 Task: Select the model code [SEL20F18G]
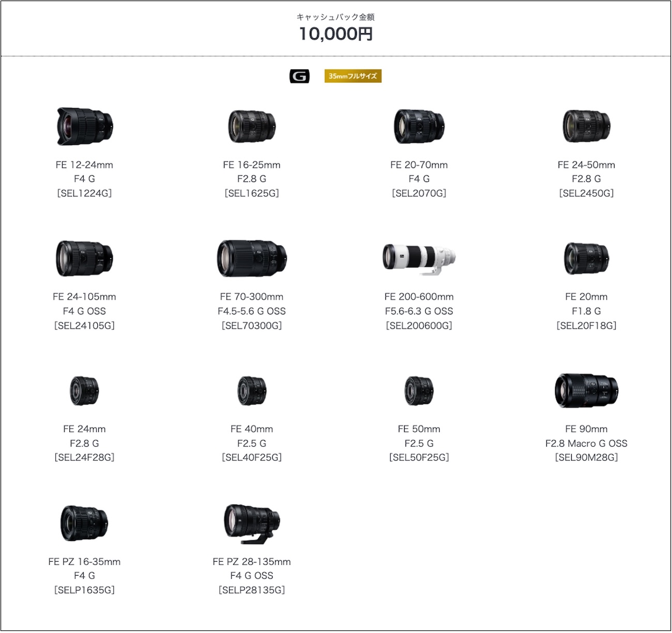(x=587, y=326)
